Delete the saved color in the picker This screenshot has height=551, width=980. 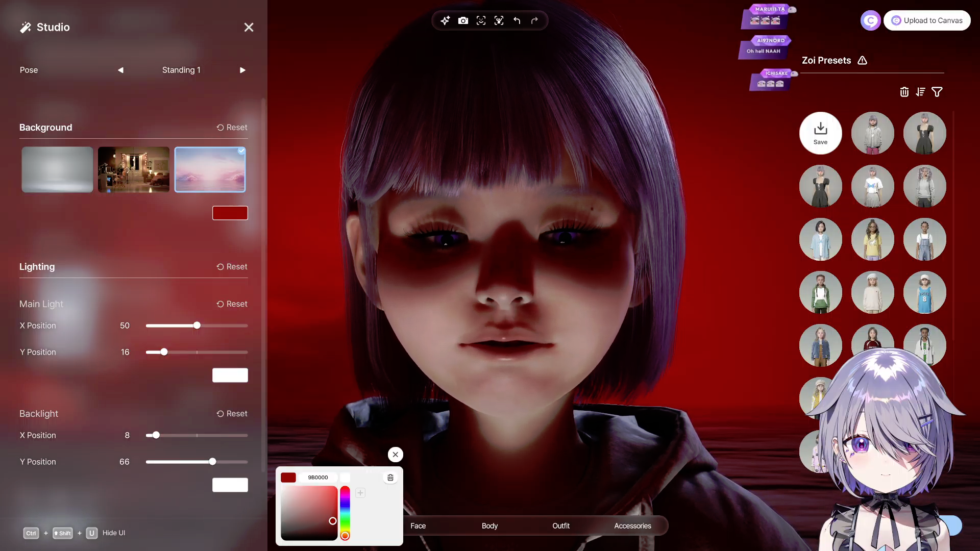click(x=390, y=478)
